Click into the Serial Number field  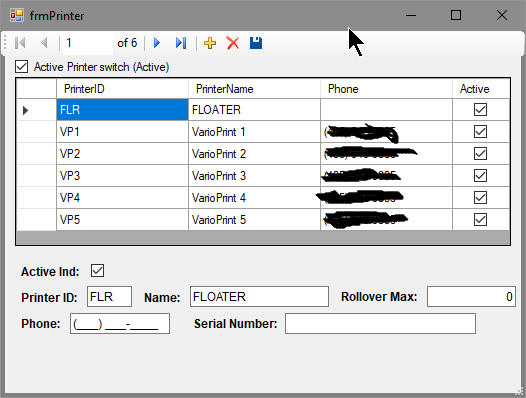[x=380, y=324]
